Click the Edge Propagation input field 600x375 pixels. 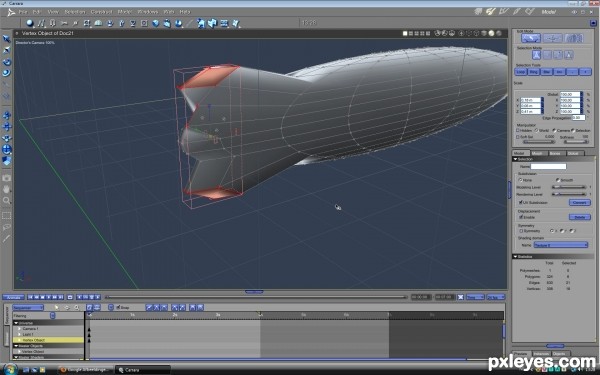pos(579,117)
